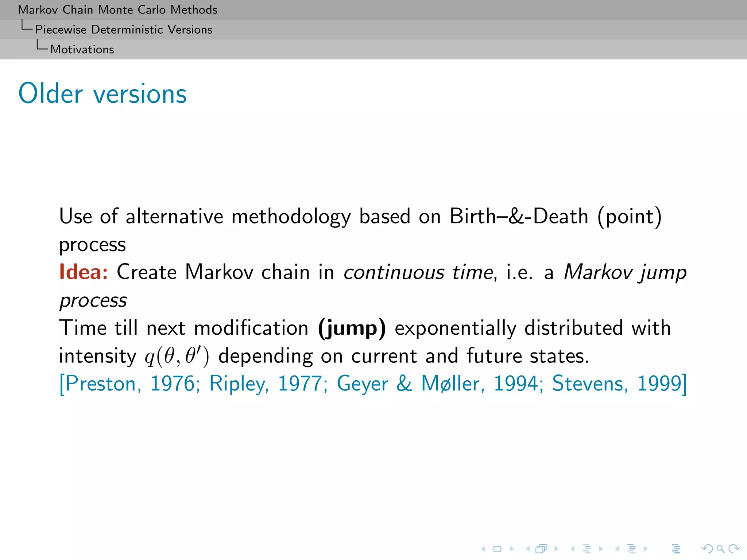Navigate to Motivations subsection
This screenshot has width=747, height=560.
click(82, 49)
